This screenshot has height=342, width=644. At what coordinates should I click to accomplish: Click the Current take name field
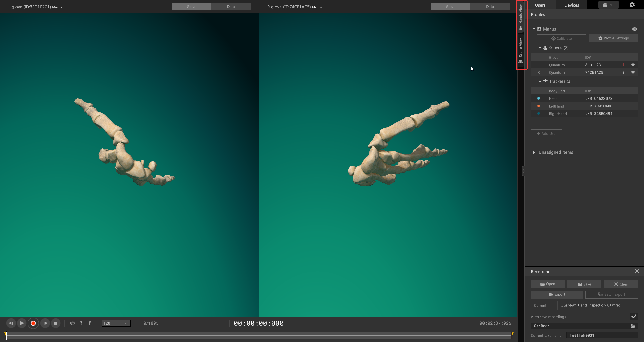point(601,335)
